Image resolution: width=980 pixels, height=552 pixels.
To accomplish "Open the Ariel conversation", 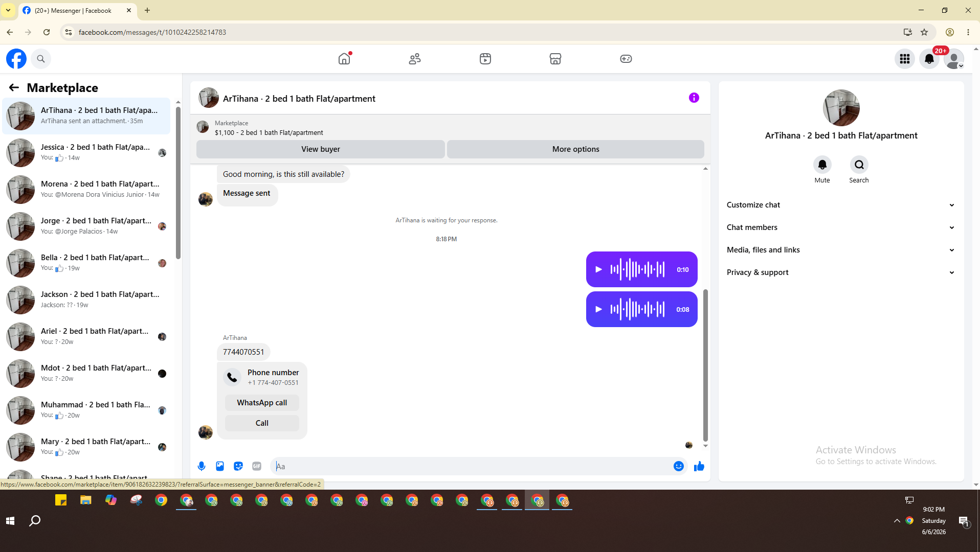I will pos(86,337).
